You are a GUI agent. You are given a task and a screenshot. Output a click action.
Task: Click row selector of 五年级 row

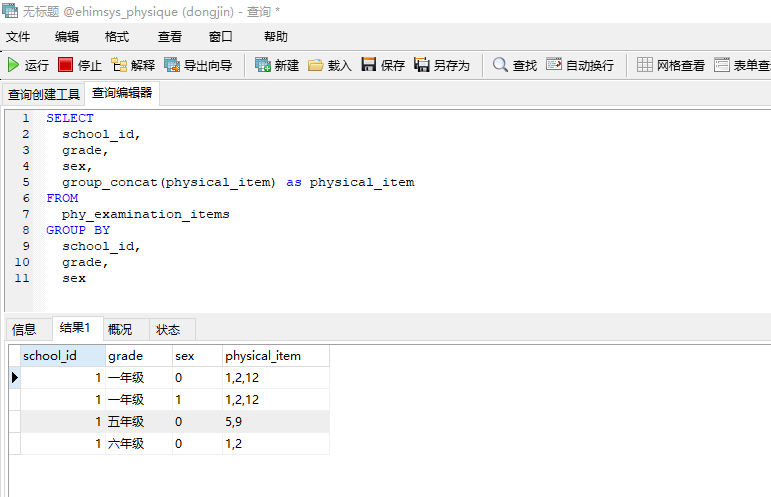(x=15, y=422)
